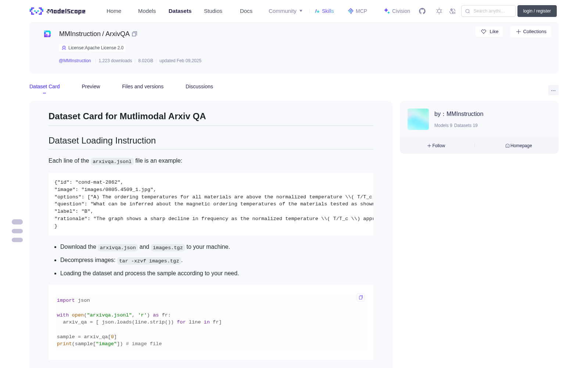Image resolution: width=588 pixels, height=368 pixels.
Task: Follow the MMInstruction organization
Action: 436,146
